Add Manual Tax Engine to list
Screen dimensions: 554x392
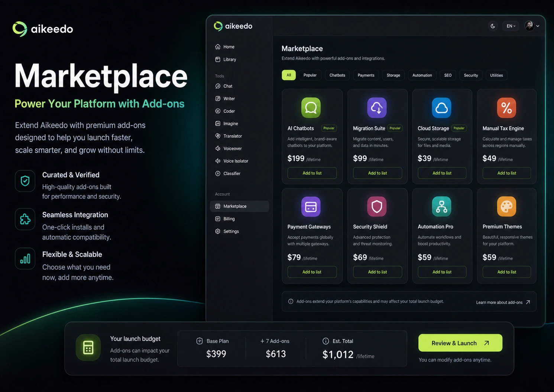coord(507,173)
